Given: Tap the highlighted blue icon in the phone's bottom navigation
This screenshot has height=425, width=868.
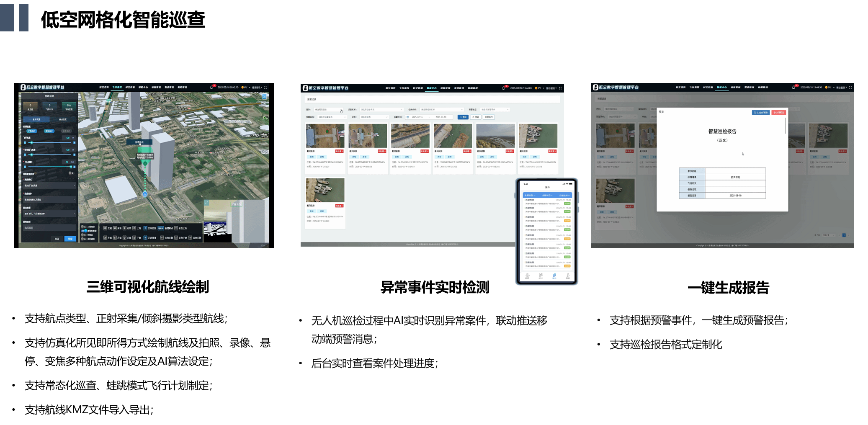Looking at the screenshot, I should 554,276.
